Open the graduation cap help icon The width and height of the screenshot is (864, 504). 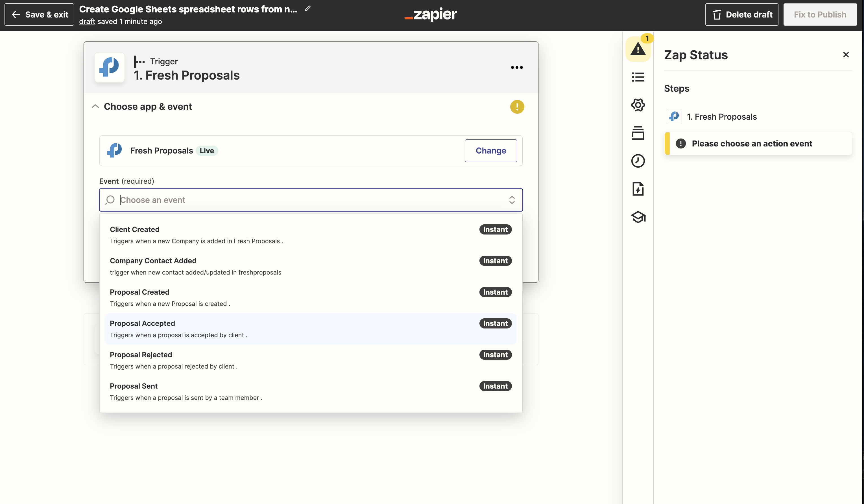tap(638, 217)
